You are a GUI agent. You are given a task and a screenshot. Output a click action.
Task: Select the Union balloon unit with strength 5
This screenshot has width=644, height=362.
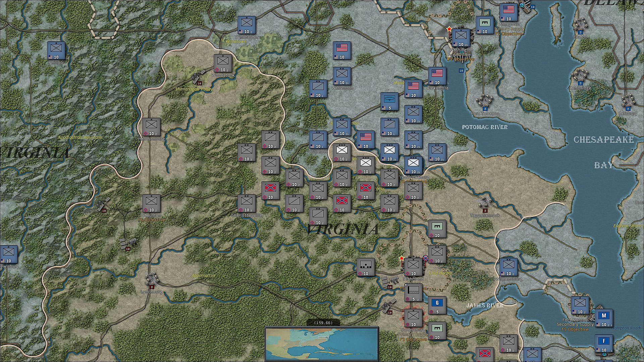(389, 102)
